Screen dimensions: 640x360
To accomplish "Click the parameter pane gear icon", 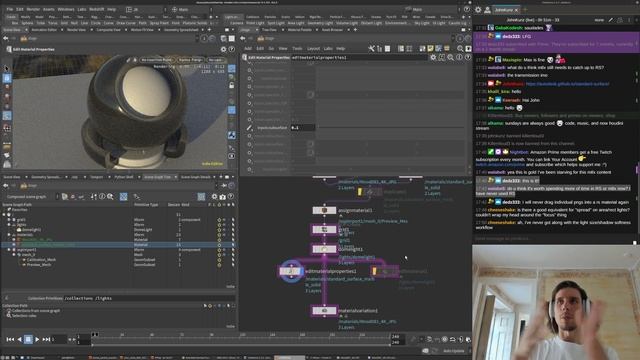I will (433, 58).
